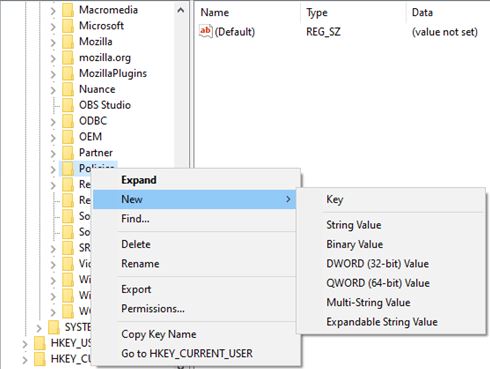490x369 pixels.
Task: Expand the Mozilla key
Action: pos(53,43)
